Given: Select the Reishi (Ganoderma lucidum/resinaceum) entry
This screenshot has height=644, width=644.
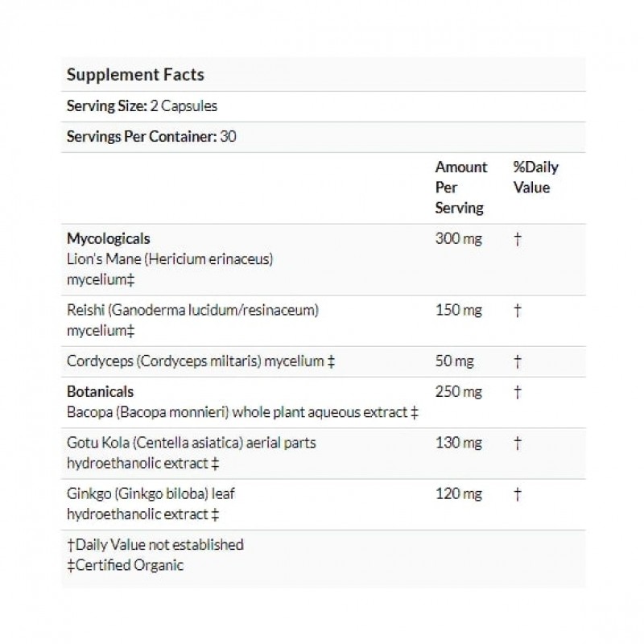Looking at the screenshot, I should click(188, 309).
